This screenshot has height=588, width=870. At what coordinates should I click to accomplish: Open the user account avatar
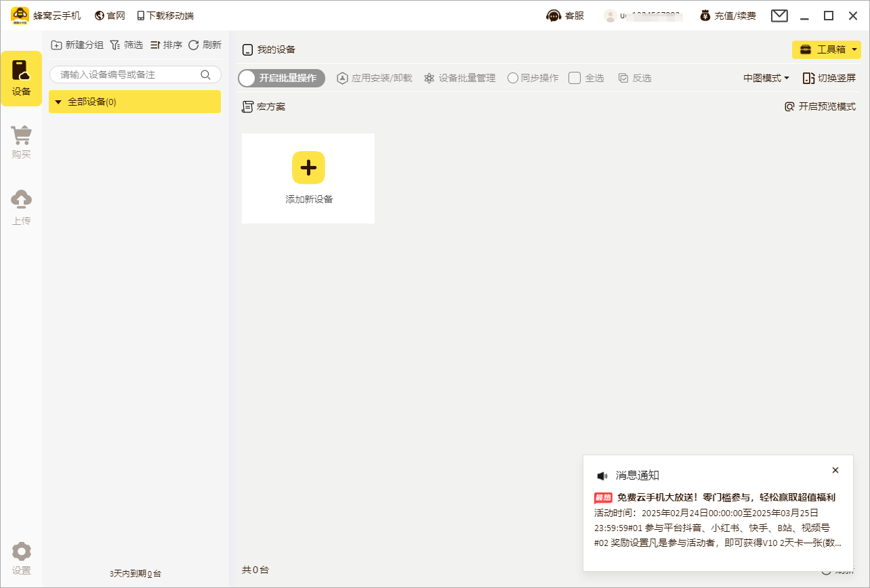(x=610, y=16)
